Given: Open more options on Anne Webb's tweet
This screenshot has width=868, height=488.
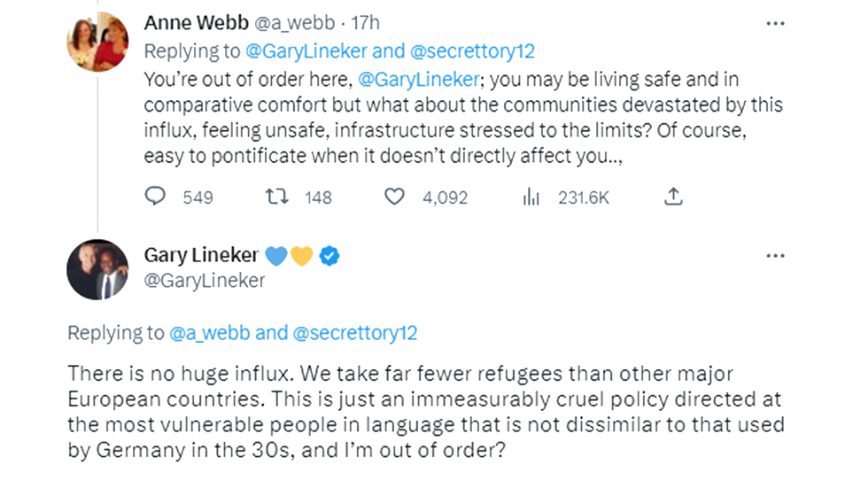Looking at the screenshot, I should pos(775,23).
